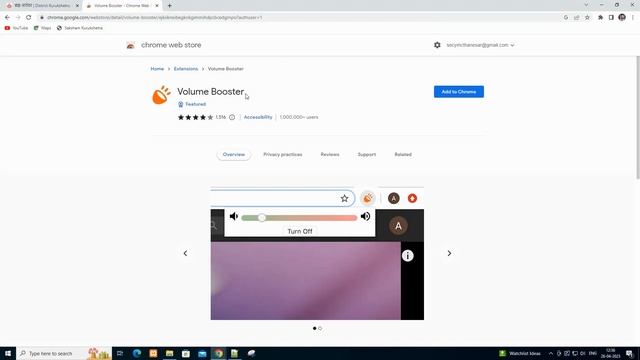Open the Chrome profile avatar
The image size is (640, 360).
(x=622, y=17)
